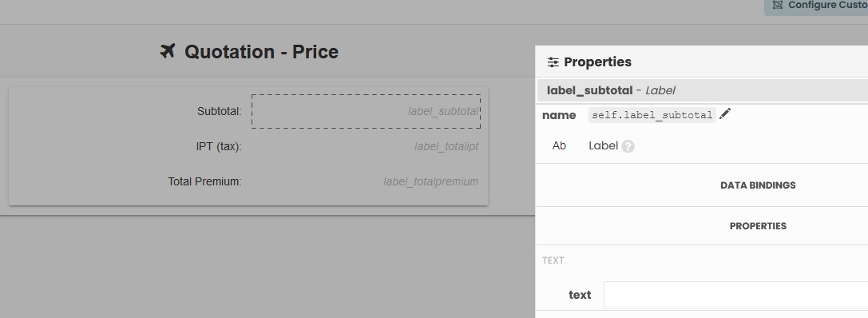Click the Ab label type icon

(x=559, y=145)
